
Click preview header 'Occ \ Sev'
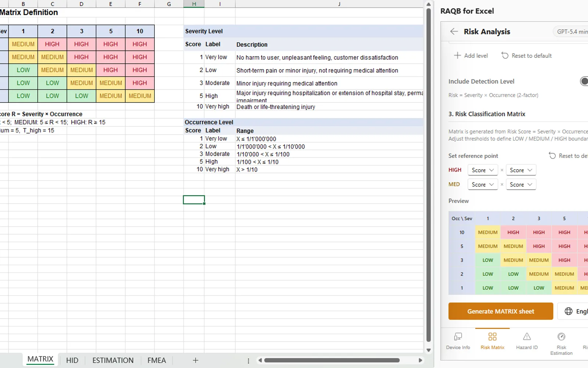pyautogui.click(x=462, y=219)
